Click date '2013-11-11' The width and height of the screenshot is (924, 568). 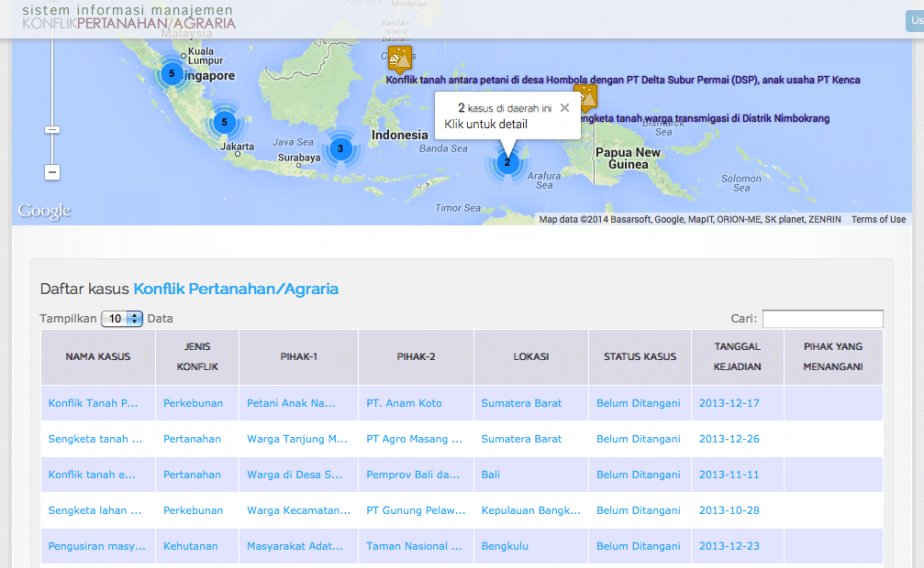tap(729, 474)
